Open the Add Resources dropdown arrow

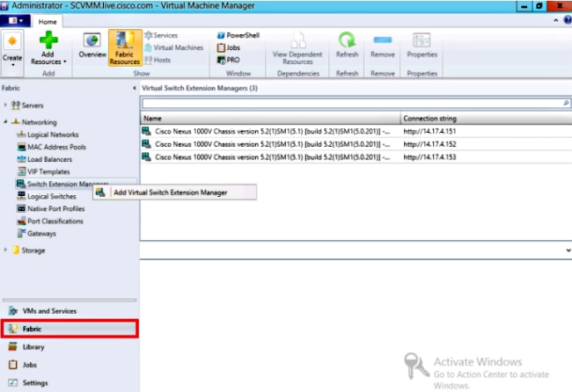click(x=64, y=62)
